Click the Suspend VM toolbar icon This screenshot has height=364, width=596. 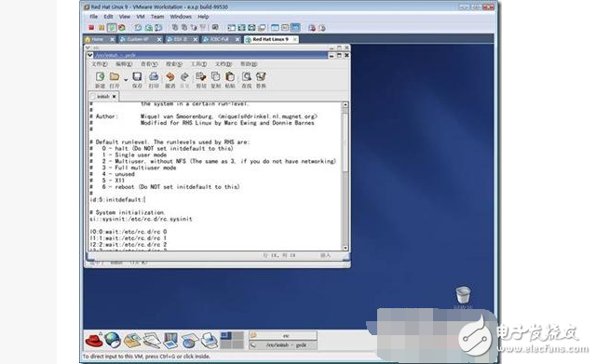coord(102,28)
